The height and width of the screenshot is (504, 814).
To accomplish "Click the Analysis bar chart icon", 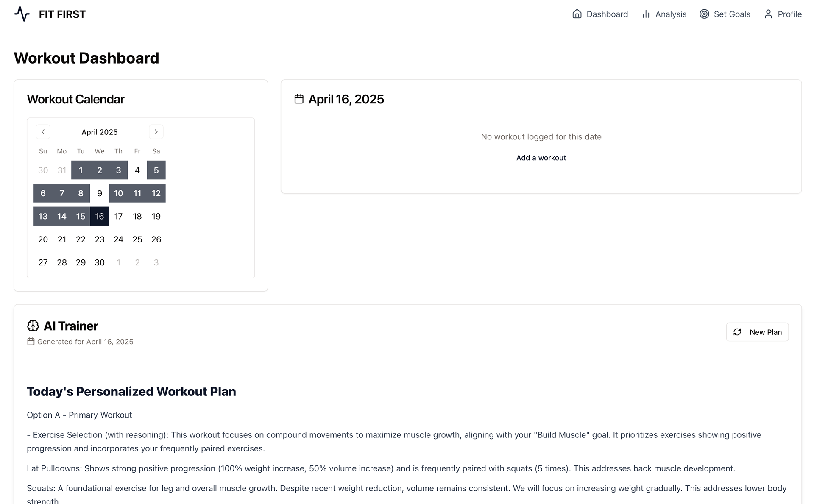I will click(x=646, y=14).
